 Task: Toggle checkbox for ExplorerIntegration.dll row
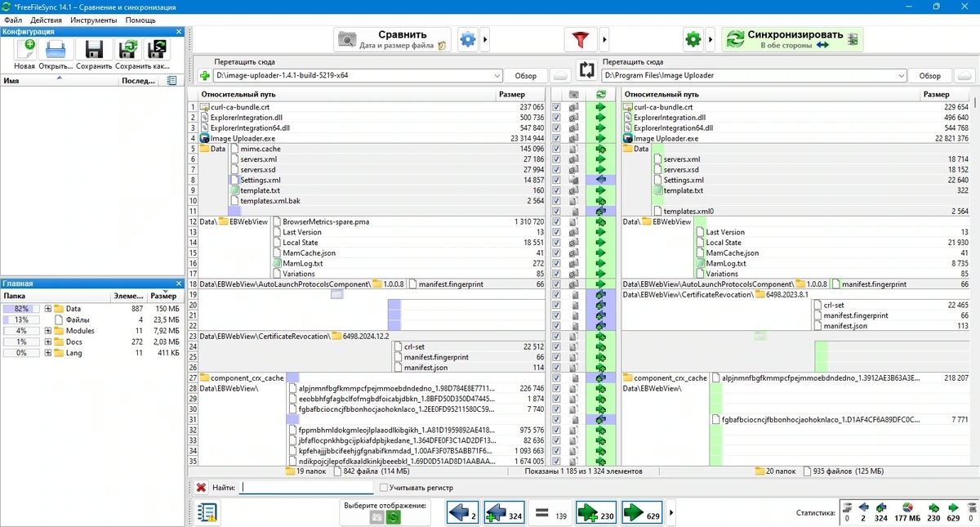[556, 118]
